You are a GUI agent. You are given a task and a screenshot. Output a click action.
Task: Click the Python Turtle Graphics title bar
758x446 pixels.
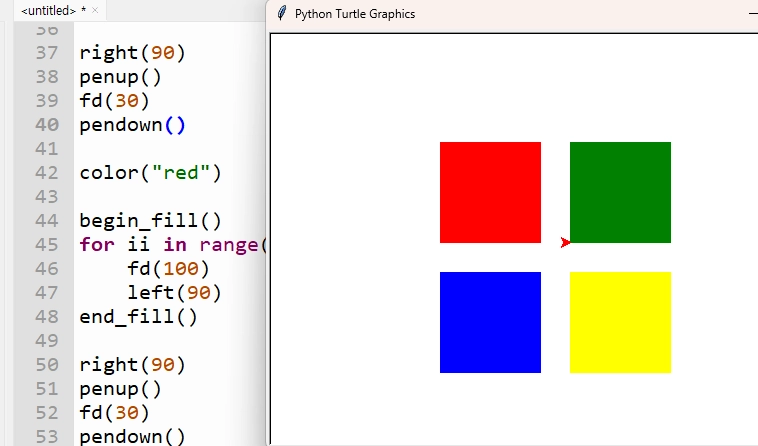point(512,14)
